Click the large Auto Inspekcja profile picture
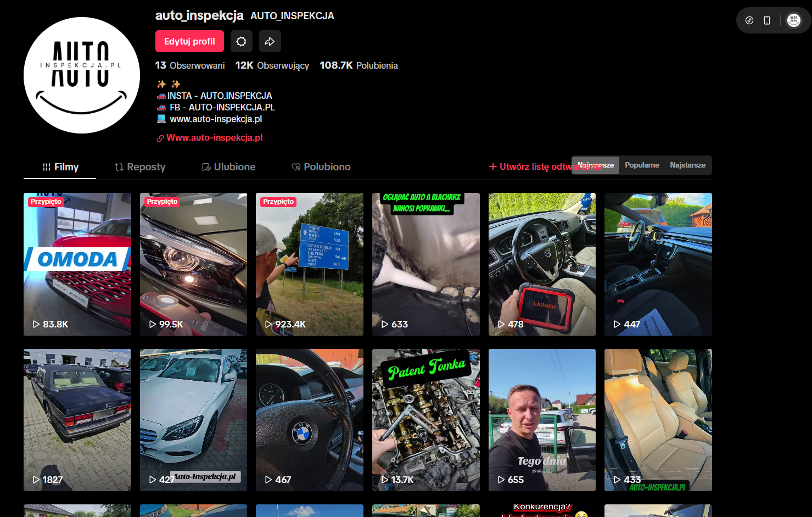Image resolution: width=812 pixels, height=517 pixels. 82,75
